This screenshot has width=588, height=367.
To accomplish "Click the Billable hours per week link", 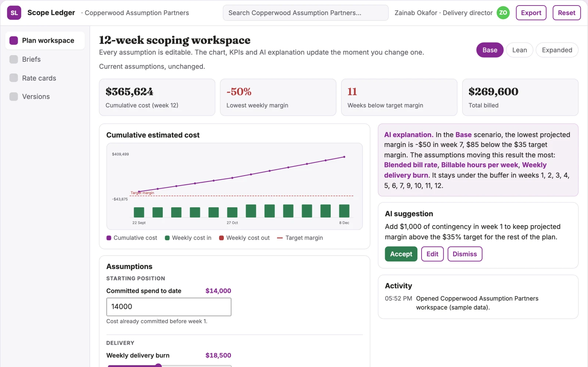I will pos(480,165).
